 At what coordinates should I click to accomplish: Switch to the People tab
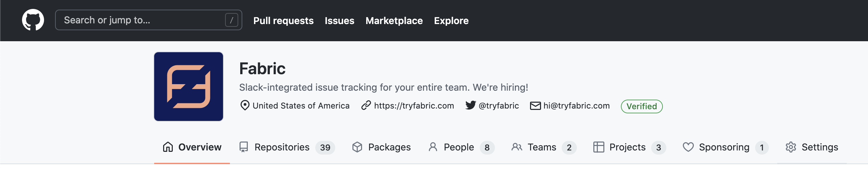pos(462,147)
